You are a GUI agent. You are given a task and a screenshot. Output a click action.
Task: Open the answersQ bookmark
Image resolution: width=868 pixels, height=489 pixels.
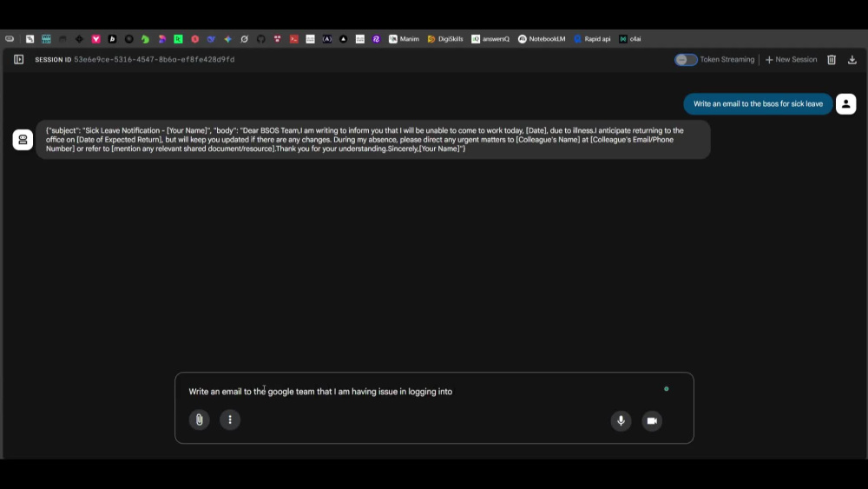[490, 39]
